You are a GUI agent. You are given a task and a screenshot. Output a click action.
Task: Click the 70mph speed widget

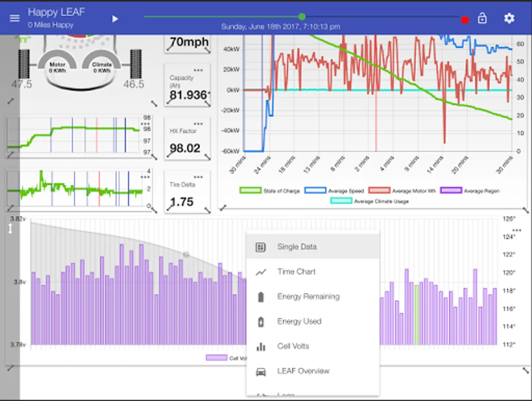tap(188, 43)
